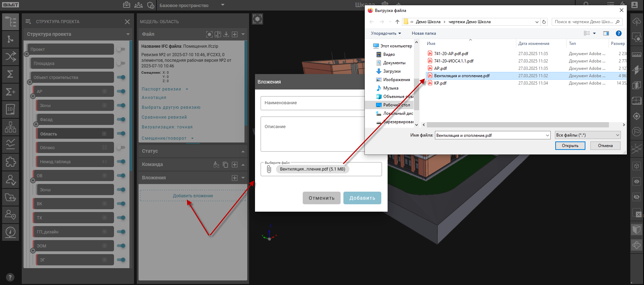Click the sigma summation tool icon
Viewport: 644px width, 285px height.
tap(11, 74)
